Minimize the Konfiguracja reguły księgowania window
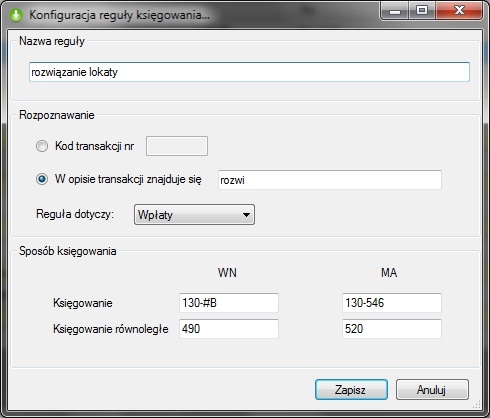This screenshot has height=418, width=490. (x=395, y=11)
